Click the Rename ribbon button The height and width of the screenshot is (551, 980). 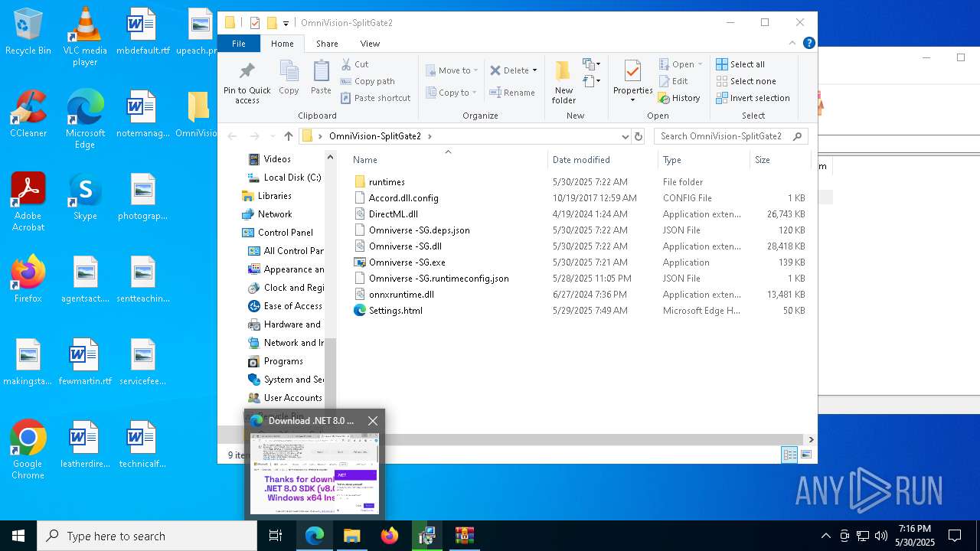click(512, 93)
